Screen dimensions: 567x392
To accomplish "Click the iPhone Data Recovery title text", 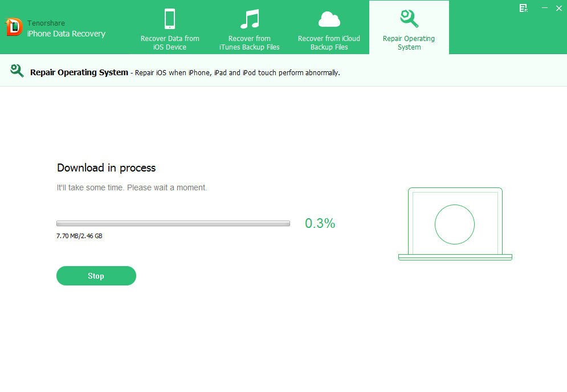I will point(66,34).
